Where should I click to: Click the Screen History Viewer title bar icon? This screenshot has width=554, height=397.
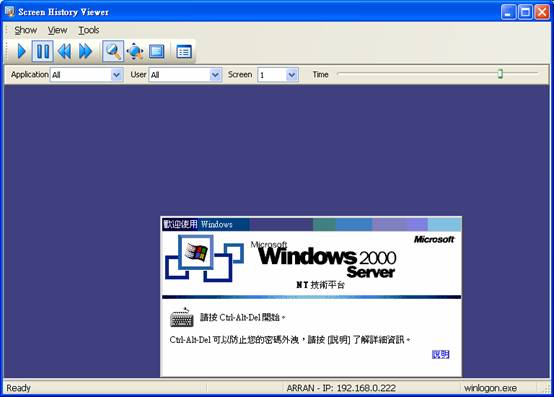tap(10, 12)
